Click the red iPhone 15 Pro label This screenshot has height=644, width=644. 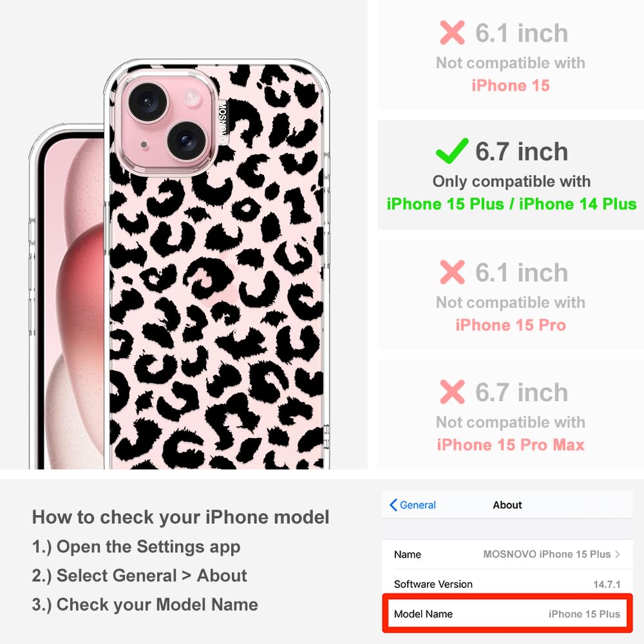511,325
